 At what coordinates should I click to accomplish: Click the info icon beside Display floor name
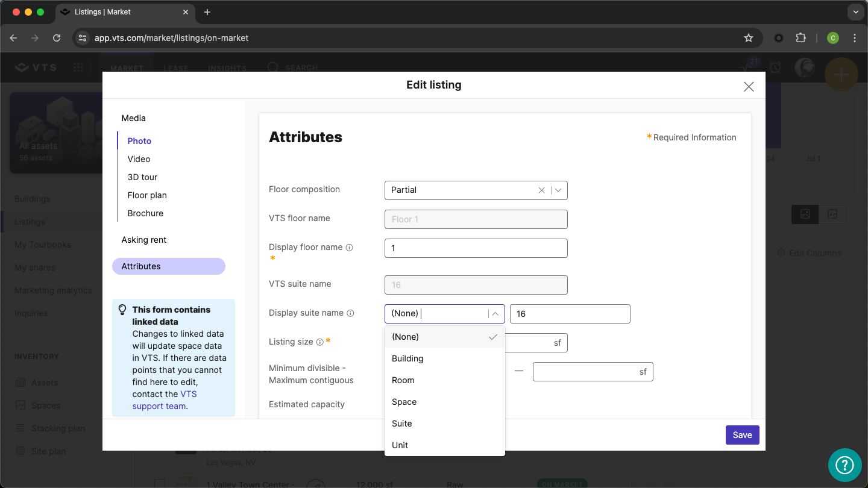350,248
